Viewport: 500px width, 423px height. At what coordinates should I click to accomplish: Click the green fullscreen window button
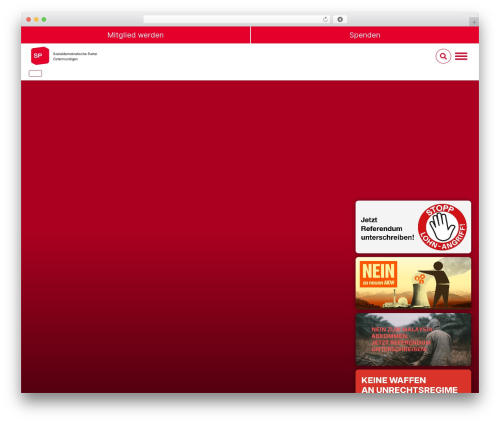coord(44,19)
